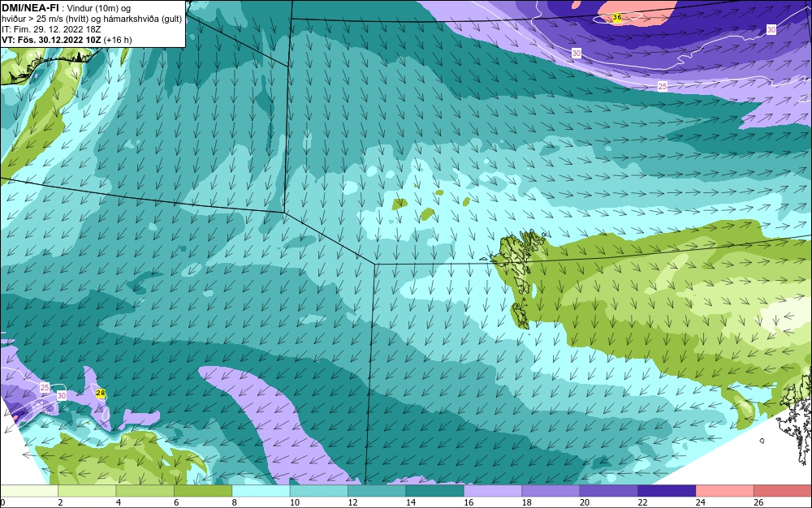Select the 'Vindur (10m) og' header text
This screenshot has height=508, width=812.
pos(99,8)
